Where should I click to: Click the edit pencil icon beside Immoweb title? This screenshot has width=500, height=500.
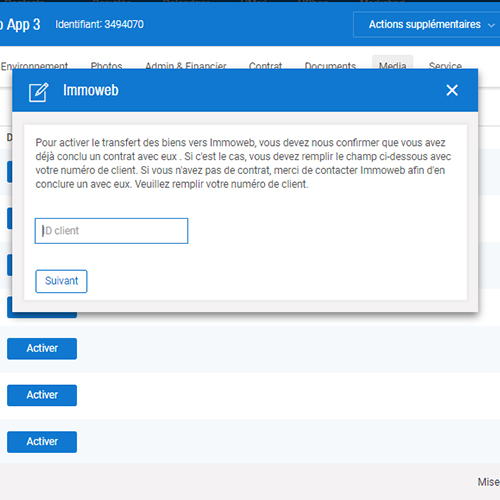tap(39, 92)
